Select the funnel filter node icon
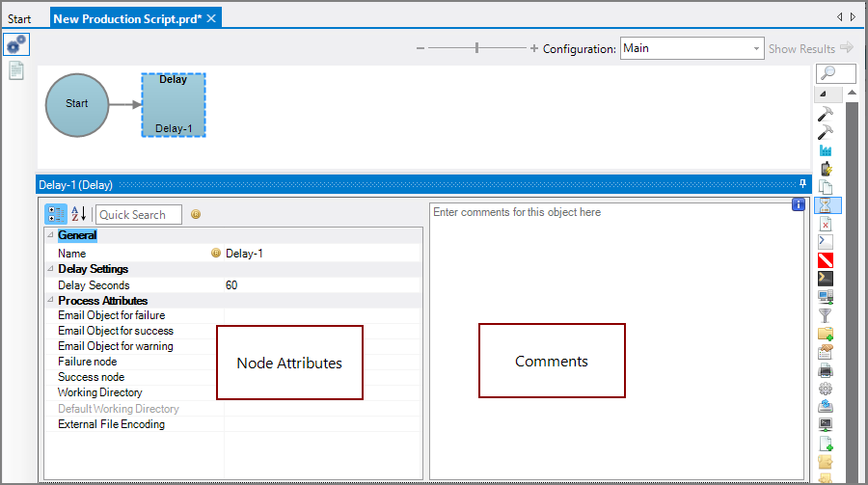This screenshot has height=485, width=868. [826, 315]
